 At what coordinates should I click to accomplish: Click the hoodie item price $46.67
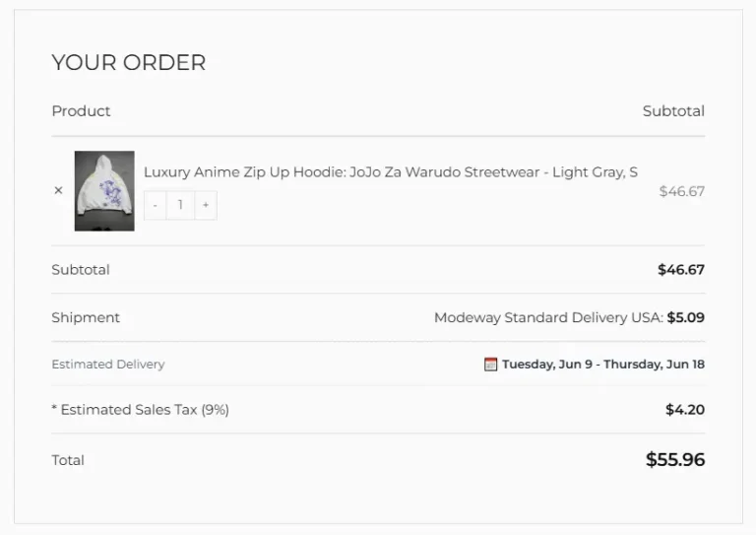[682, 191]
